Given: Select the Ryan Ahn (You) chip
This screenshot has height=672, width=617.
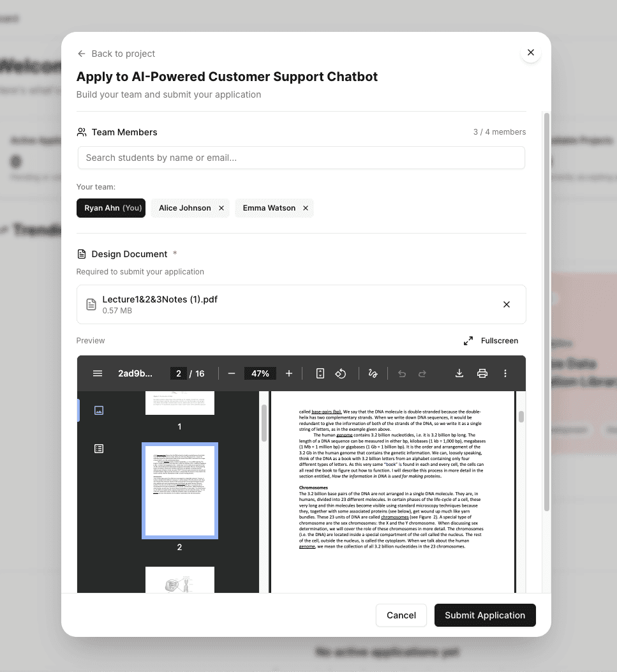Looking at the screenshot, I should point(111,208).
